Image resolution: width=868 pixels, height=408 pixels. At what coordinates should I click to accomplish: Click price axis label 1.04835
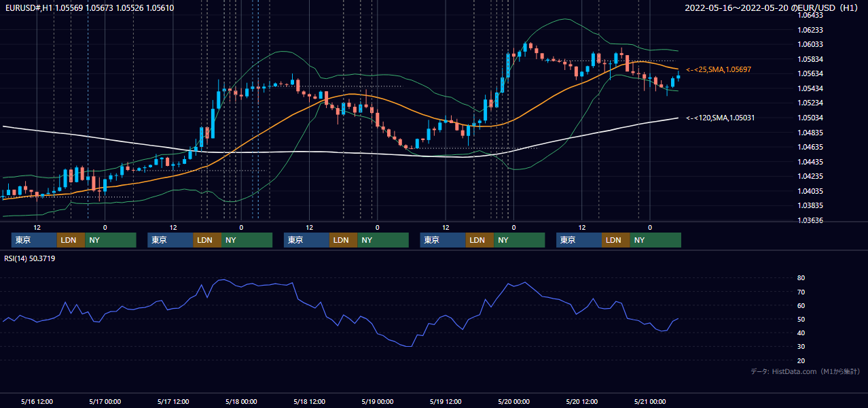click(x=810, y=132)
